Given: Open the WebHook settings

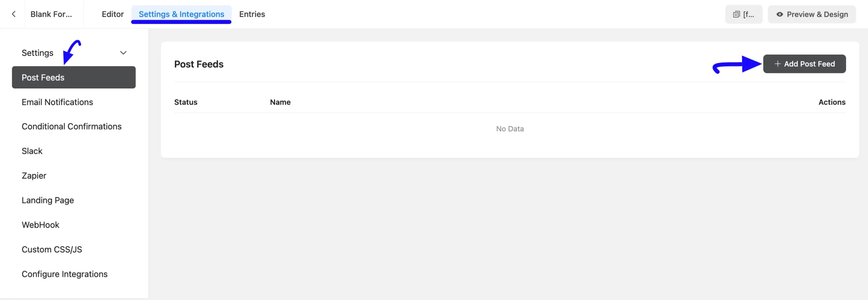Looking at the screenshot, I should [41, 225].
